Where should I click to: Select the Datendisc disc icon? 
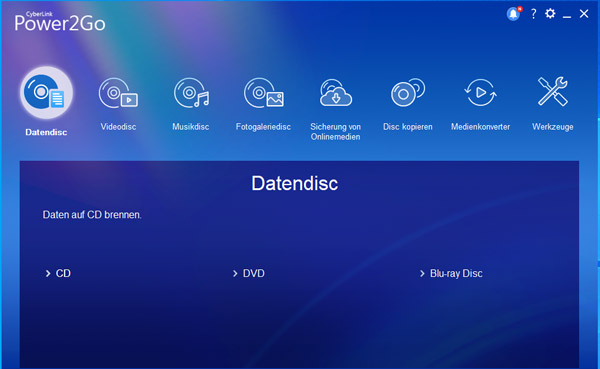click(46, 93)
